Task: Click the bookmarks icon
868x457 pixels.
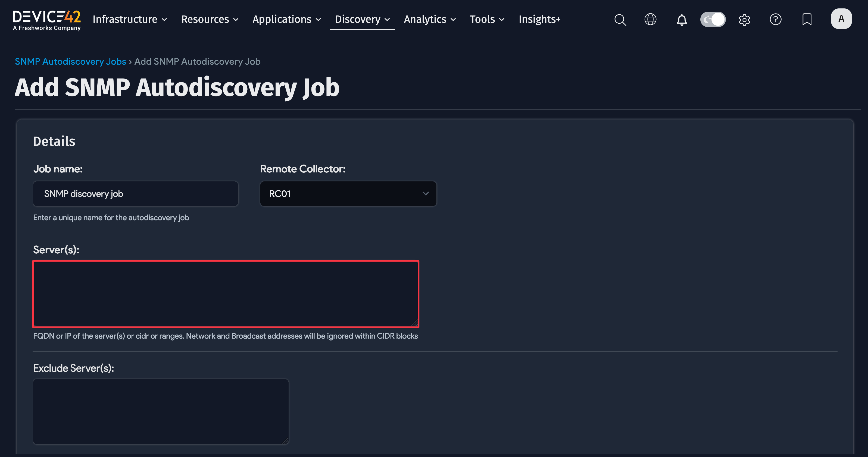Action: click(807, 20)
